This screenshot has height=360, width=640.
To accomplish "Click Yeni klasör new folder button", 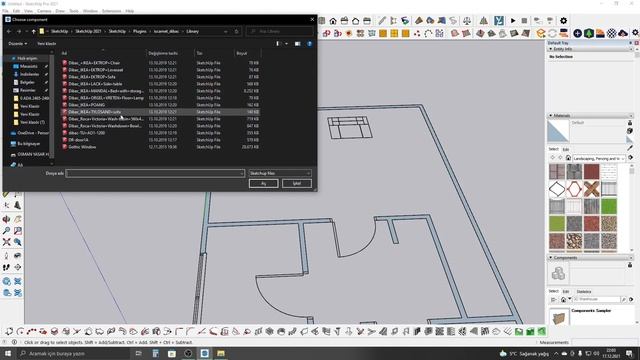I will pyautogui.click(x=47, y=44).
